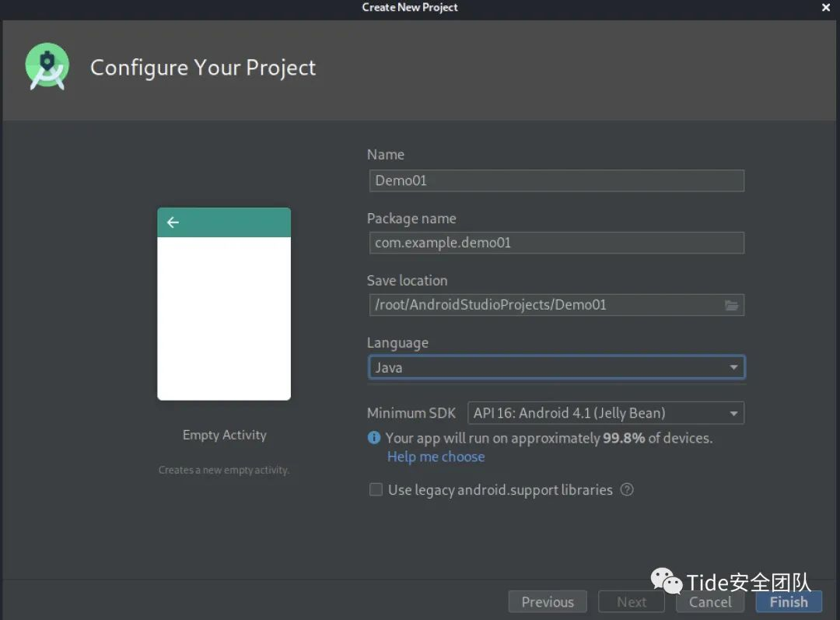This screenshot has height=620, width=840.
Task: Click the Help me choose link
Action: [436, 457]
